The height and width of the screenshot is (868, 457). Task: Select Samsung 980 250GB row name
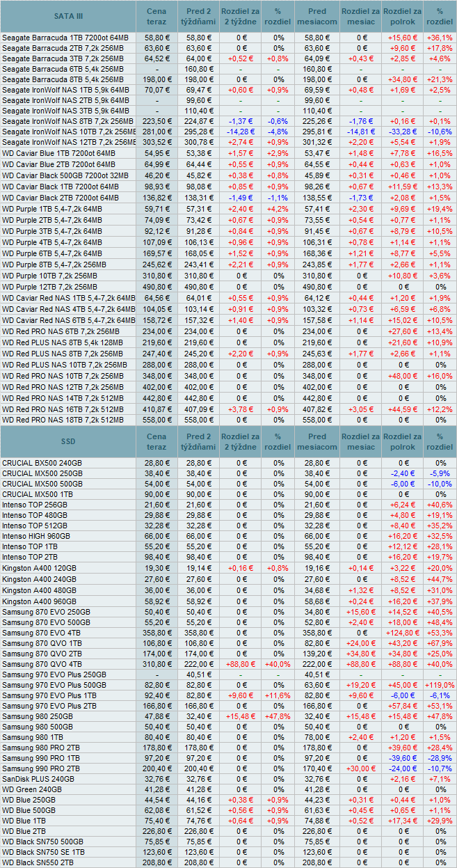tap(38, 716)
